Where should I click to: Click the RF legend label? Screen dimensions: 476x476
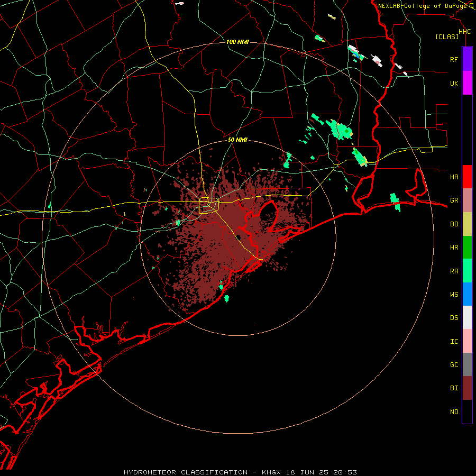point(454,59)
